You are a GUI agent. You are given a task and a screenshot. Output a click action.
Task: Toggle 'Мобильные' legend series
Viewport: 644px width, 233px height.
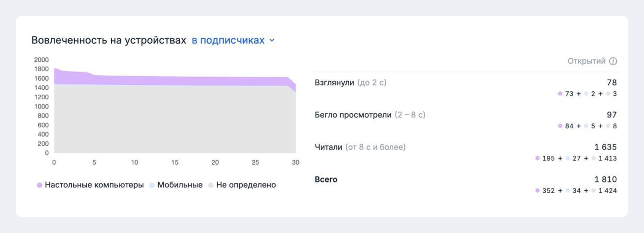[180, 185]
